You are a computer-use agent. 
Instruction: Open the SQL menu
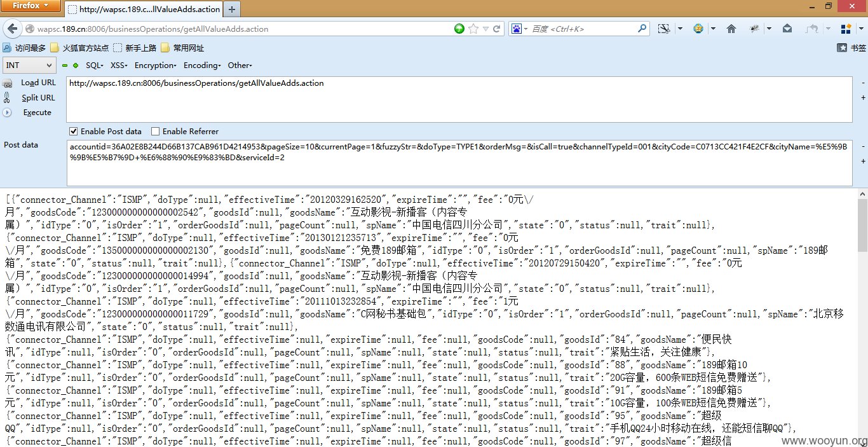[x=95, y=65]
